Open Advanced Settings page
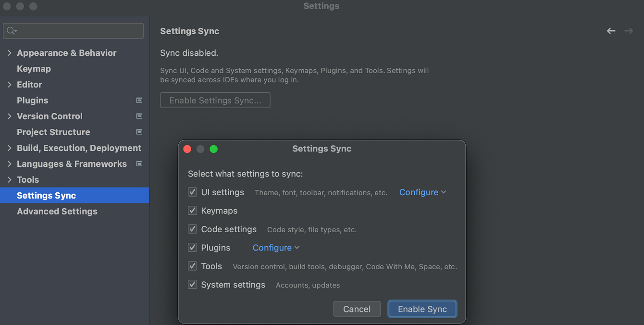 click(x=57, y=212)
